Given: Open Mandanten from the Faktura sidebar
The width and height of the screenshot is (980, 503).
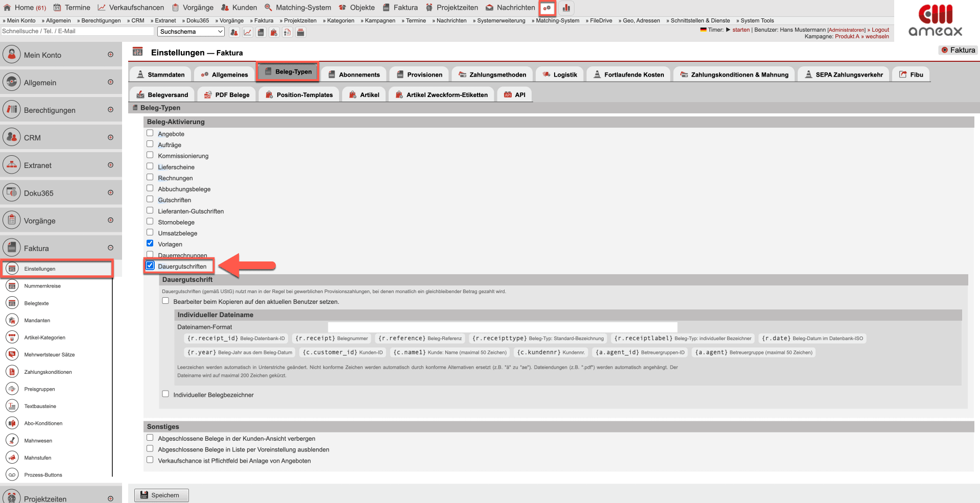Looking at the screenshot, I should pyautogui.click(x=37, y=321).
